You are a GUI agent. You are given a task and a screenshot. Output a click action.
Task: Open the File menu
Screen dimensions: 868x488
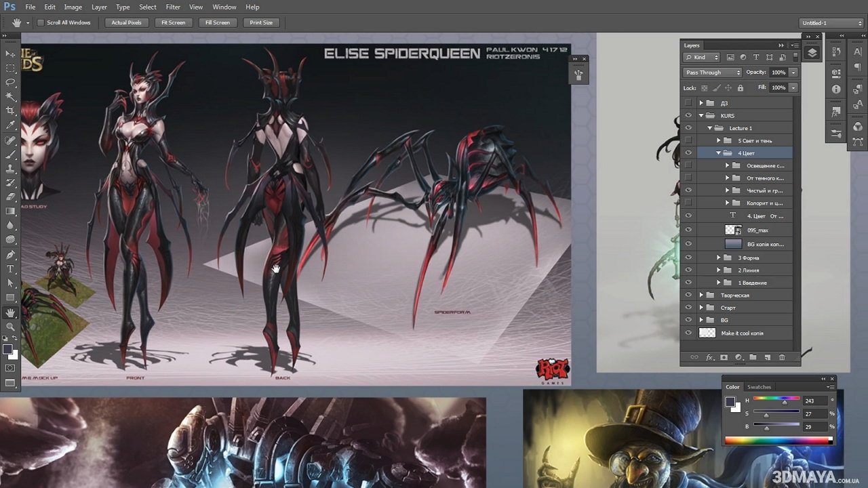pyautogui.click(x=31, y=7)
